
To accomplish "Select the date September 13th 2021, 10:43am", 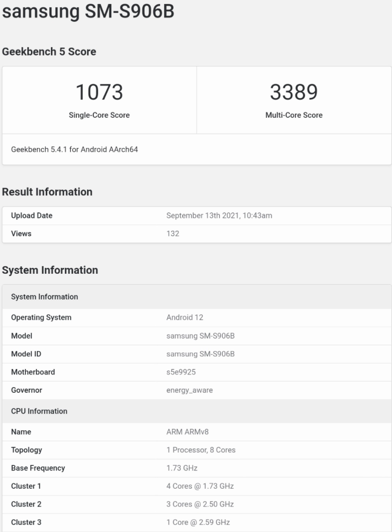I will point(219,215).
